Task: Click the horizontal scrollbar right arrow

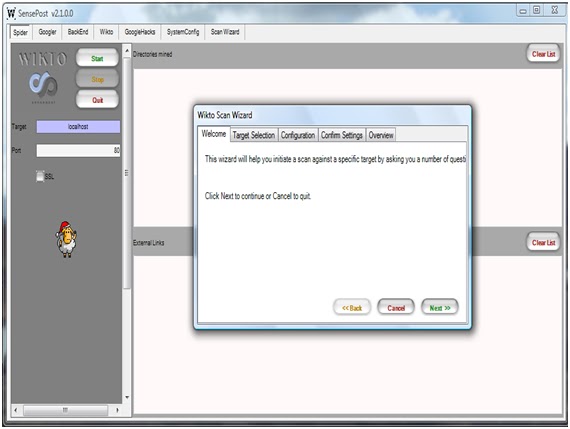Action: 117,410
